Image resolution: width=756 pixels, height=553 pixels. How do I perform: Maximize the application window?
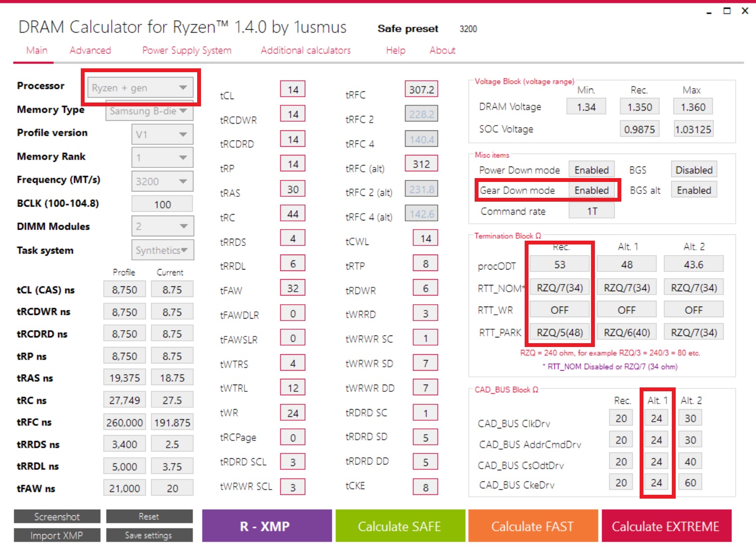click(x=727, y=11)
